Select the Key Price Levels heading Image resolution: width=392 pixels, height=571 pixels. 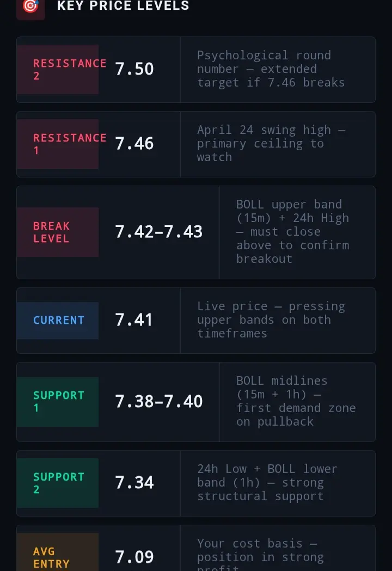pyautogui.click(x=123, y=6)
